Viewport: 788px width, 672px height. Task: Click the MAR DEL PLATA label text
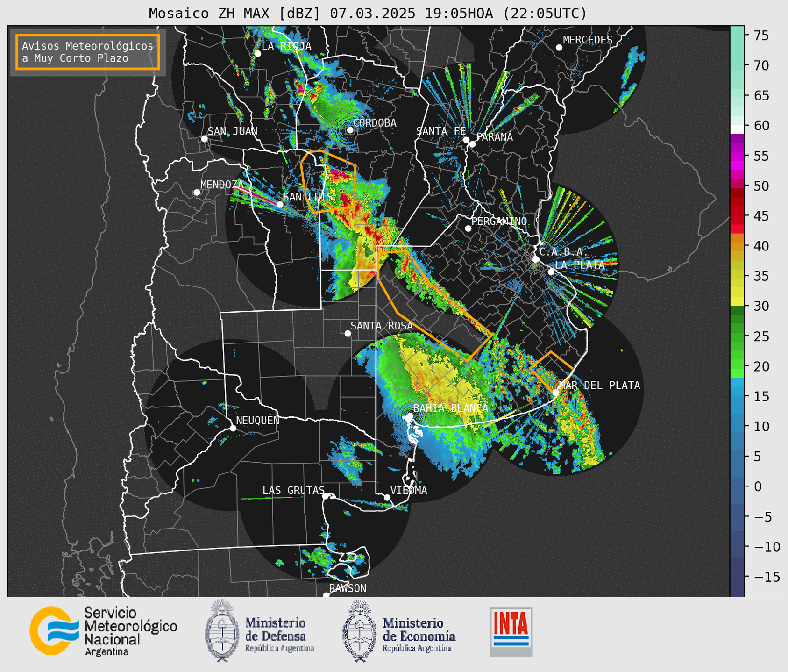599,386
